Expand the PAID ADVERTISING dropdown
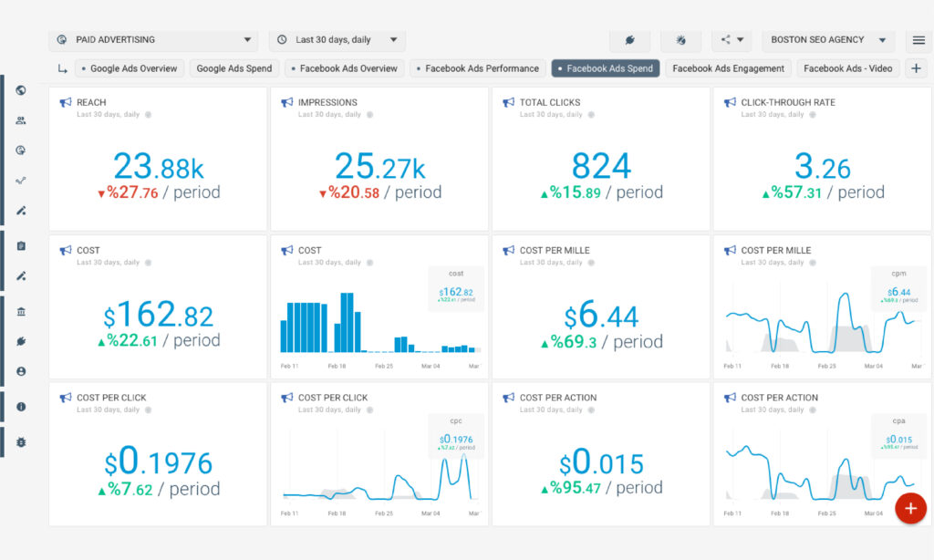The width and height of the screenshot is (934, 560). pyautogui.click(x=153, y=40)
